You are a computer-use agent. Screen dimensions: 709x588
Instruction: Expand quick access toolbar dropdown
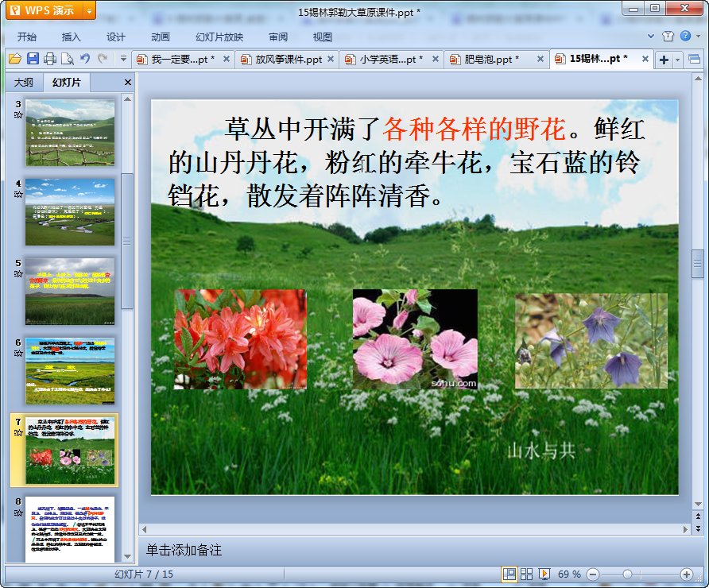click(123, 59)
